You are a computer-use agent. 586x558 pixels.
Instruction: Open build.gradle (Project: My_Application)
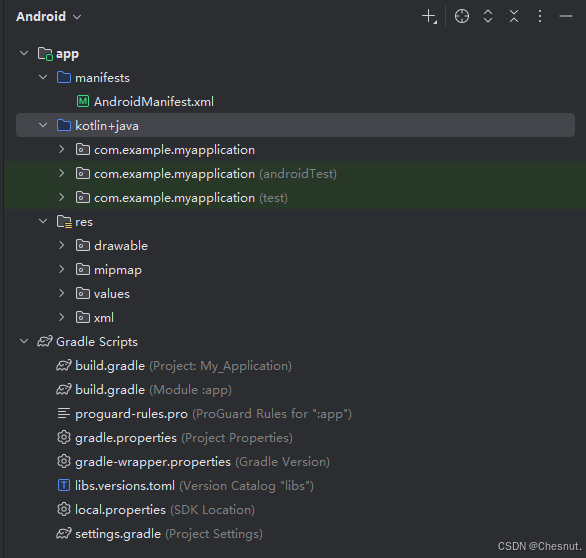[x=183, y=366]
